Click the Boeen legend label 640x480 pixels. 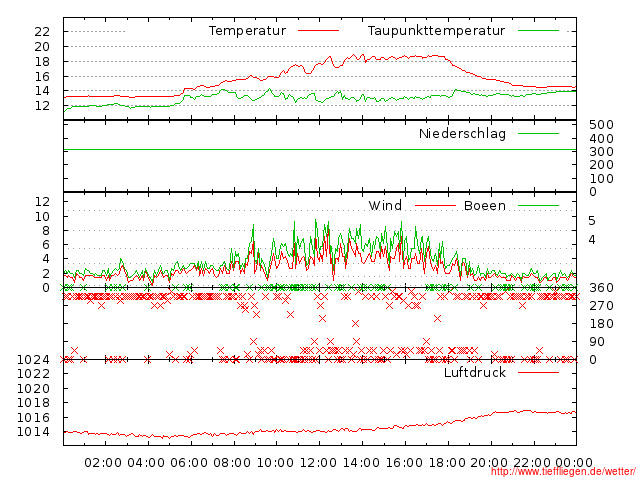[x=485, y=205]
